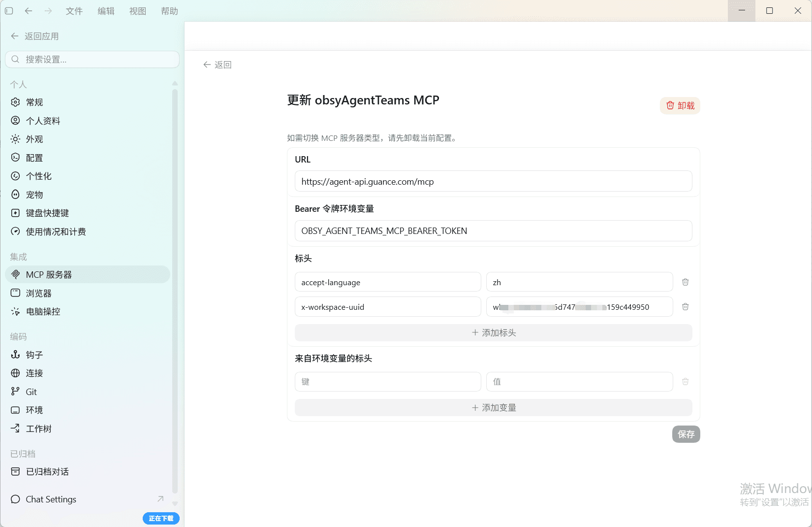Image resolution: width=812 pixels, height=527 pixels.
Task: Open 连接 globe icon
Action: point(15,373)
